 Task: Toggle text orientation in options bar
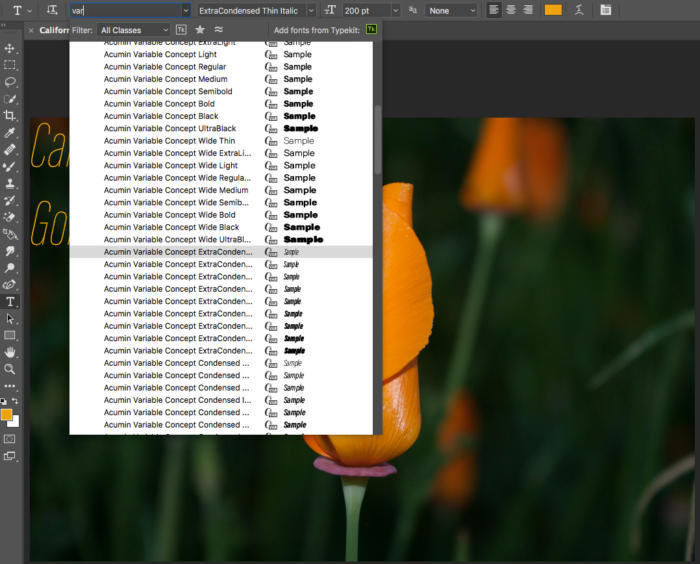52,10
